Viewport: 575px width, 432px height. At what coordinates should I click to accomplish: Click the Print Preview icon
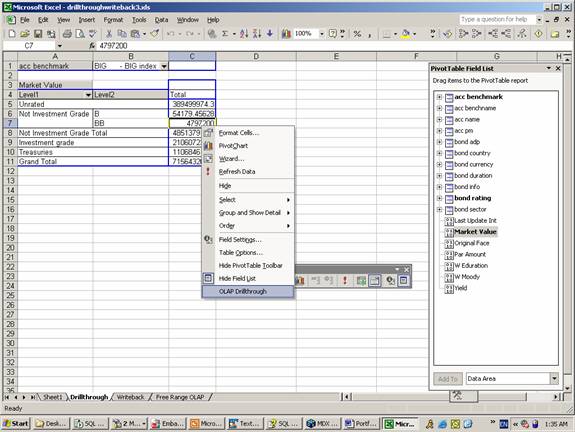tap(80, 34)
